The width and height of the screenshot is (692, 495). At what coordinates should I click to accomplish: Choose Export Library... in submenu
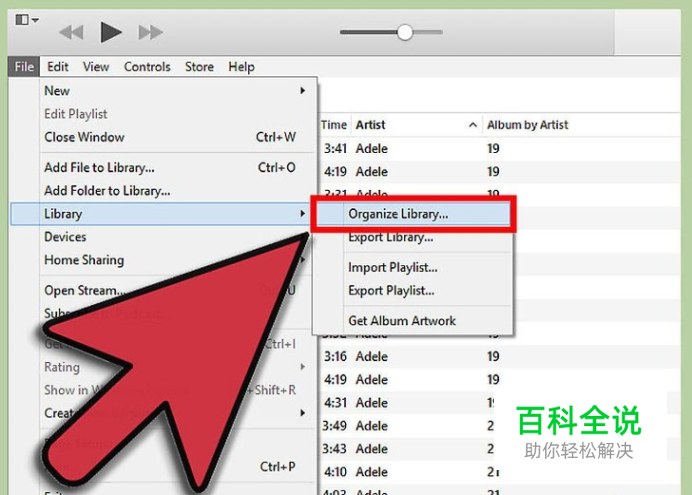click(x=391, y=237)
